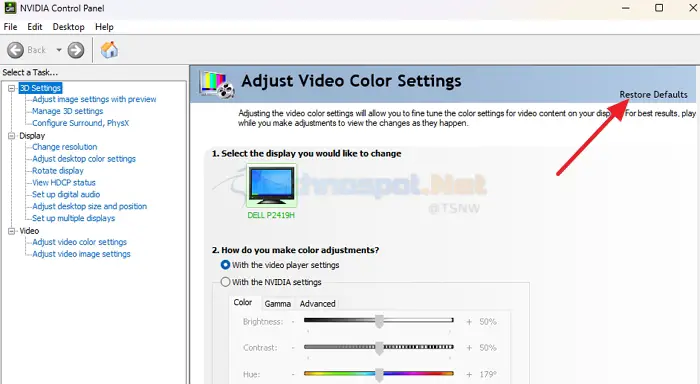Open the Home icon in toolbar
Viewport: 700px width, 384px height.
point(109,50)
